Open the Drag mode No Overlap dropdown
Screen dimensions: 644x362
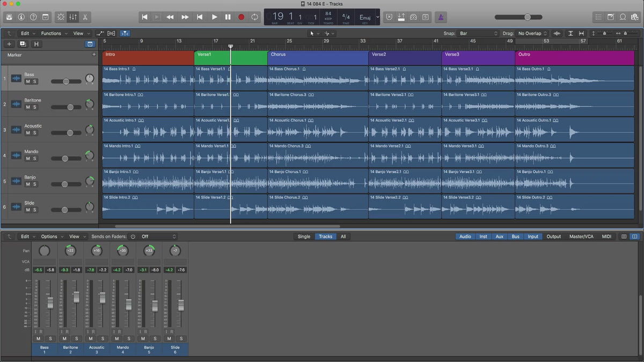click(532, 33)
